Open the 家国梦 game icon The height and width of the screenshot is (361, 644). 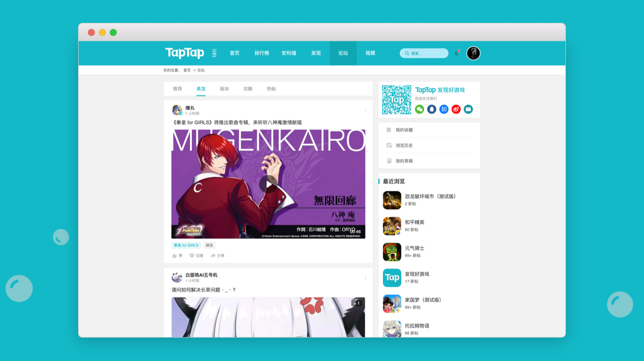pyautogui.click(x=392, y=303)
